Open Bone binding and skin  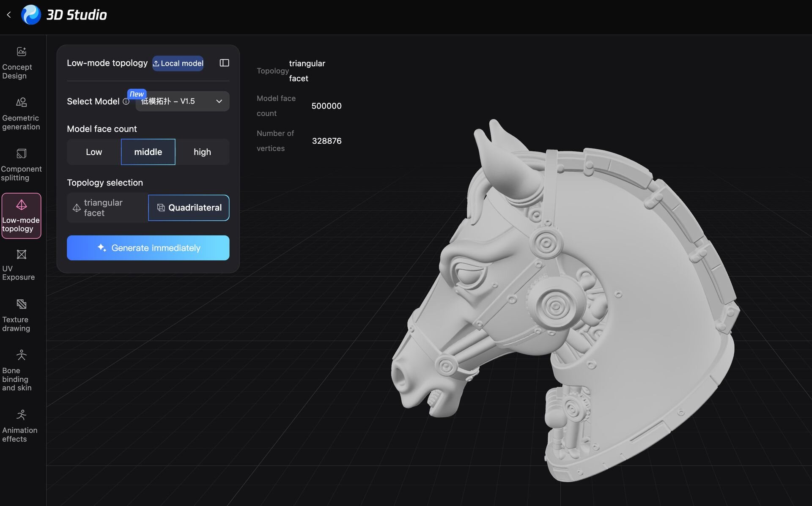(x=21, y=356)
